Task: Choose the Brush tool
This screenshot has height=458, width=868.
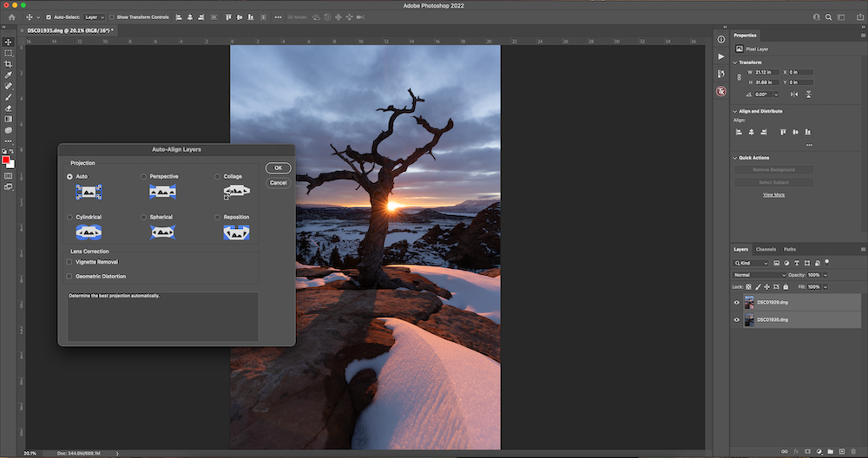Action: click(9, 97)
